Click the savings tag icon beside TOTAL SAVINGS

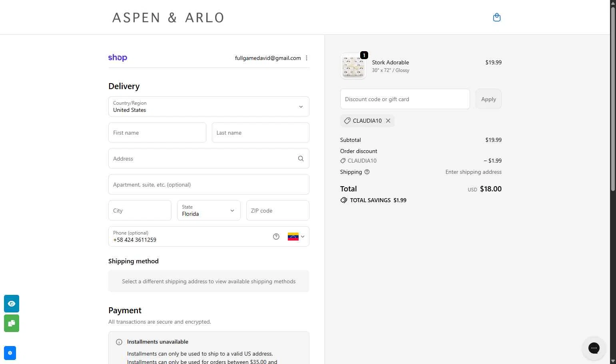tap(344, 200)
